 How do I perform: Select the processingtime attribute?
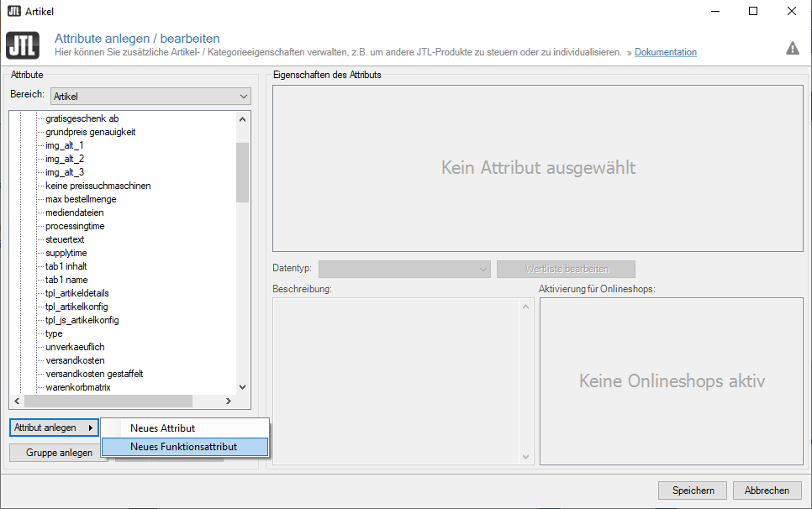point(75,226)
